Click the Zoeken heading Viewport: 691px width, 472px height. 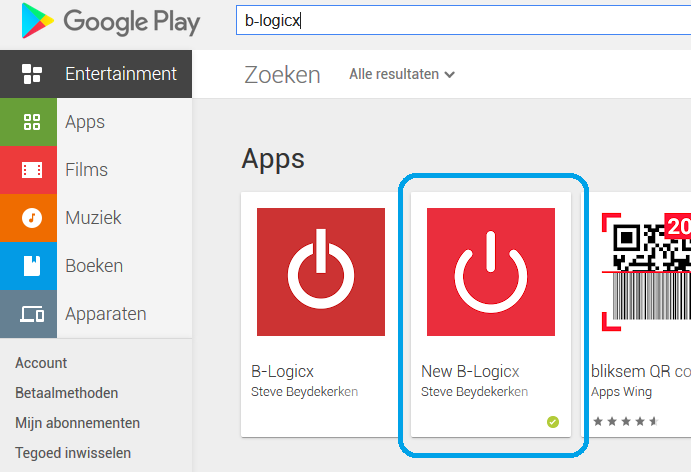[x=282, y=74]
